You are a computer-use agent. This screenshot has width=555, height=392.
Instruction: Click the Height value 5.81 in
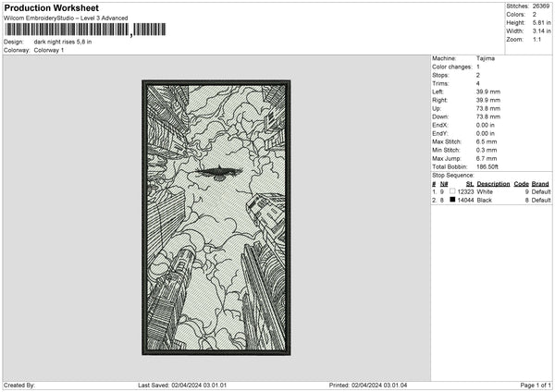[x=541, y=22]
